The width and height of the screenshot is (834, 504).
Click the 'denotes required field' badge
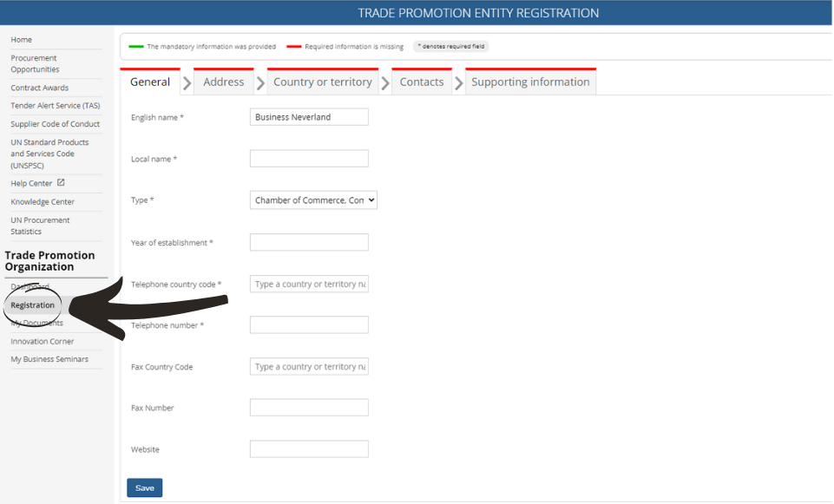[451, 46]
